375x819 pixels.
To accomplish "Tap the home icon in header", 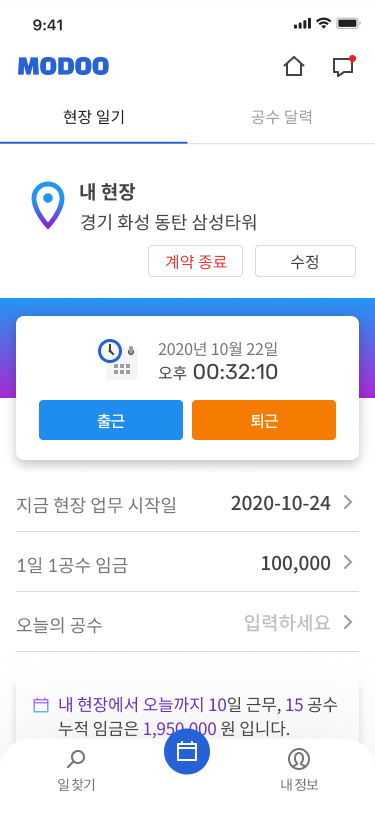I will (294, 66).
